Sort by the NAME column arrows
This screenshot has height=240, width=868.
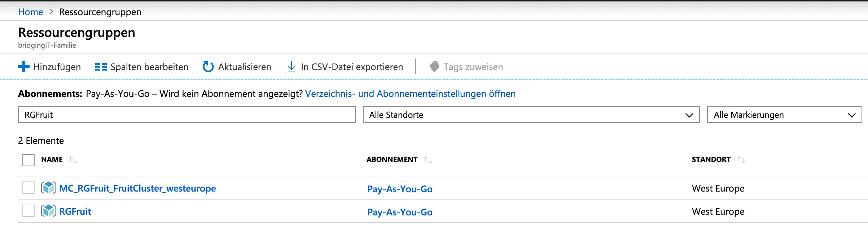73,160
